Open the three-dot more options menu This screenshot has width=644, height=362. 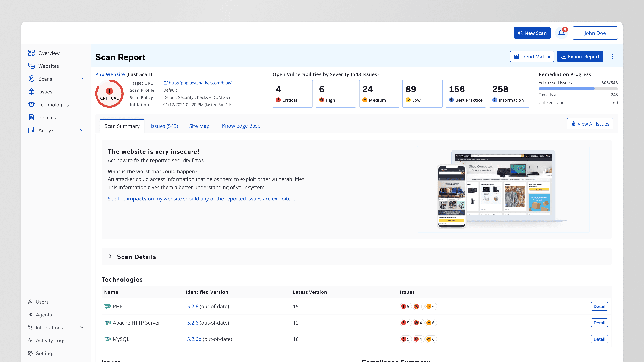(612, 56)
